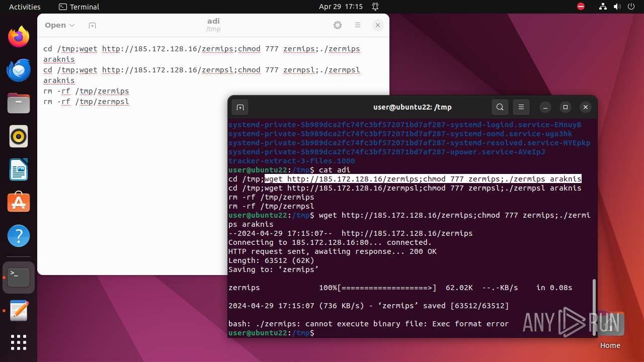Open LibreOffice Writer from the dock

19,169
